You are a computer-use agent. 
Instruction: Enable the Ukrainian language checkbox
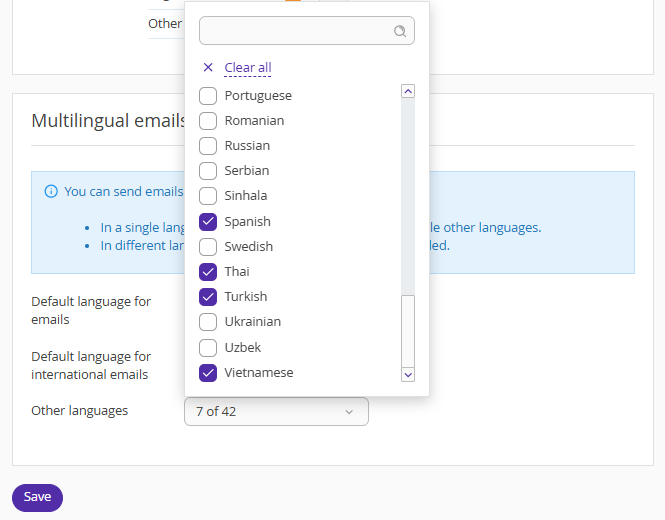[208, 322]
